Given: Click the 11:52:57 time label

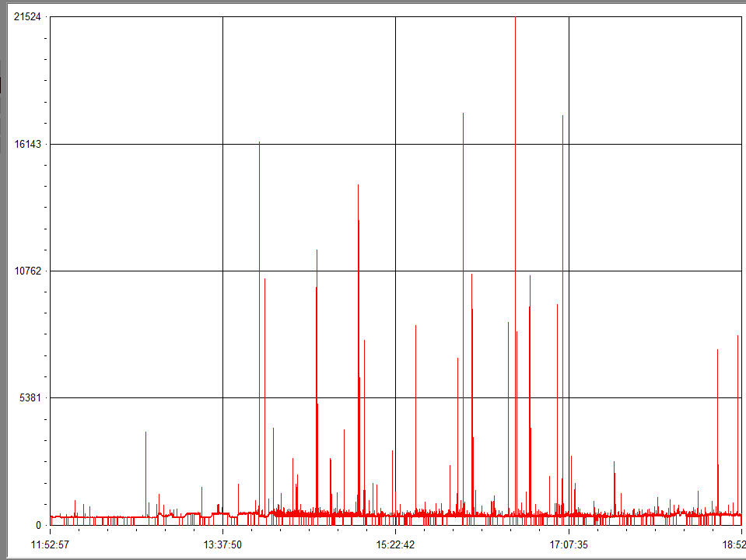Looking at the screenshot, I should tap(50, 544).
